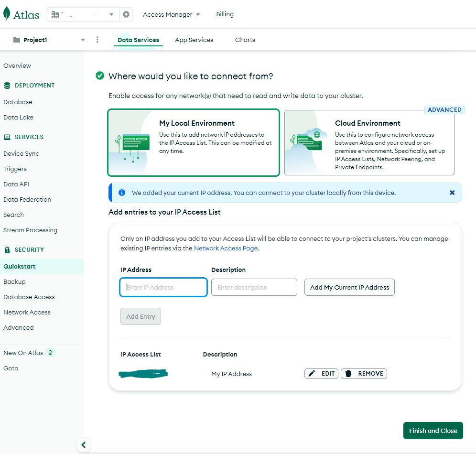Switch to the App Services tab

(x=194, y=40)
